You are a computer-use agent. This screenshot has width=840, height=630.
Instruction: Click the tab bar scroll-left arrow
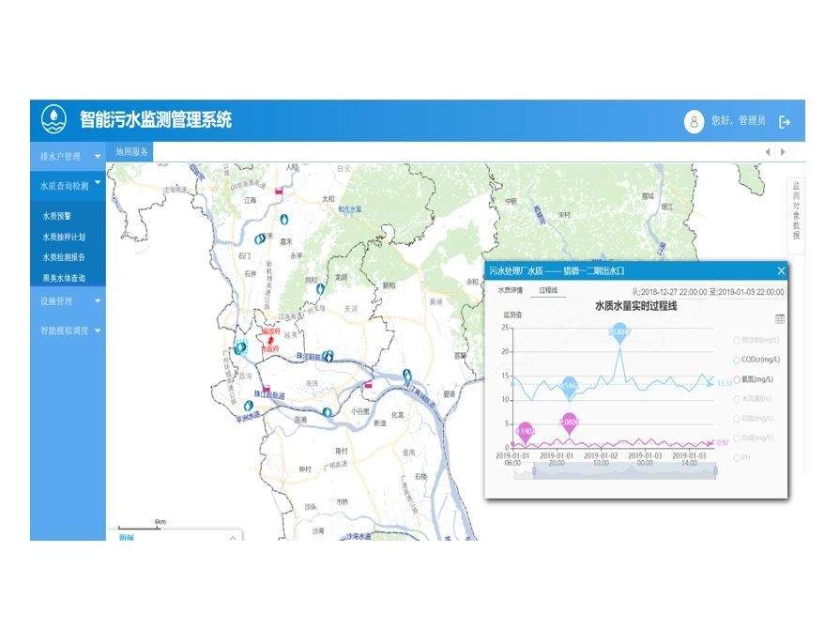(x=769, y=152)
